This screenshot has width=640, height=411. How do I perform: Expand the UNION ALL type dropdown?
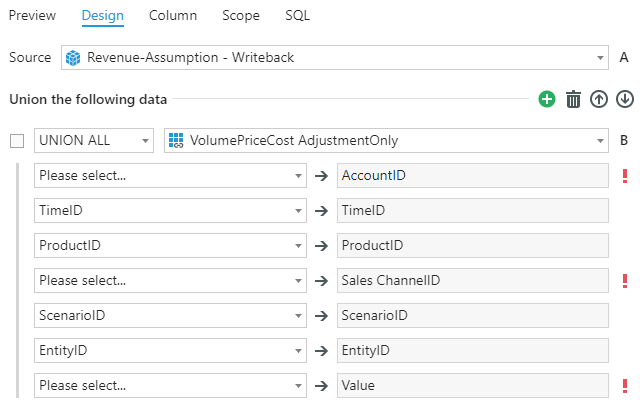(x=94, y=141)
